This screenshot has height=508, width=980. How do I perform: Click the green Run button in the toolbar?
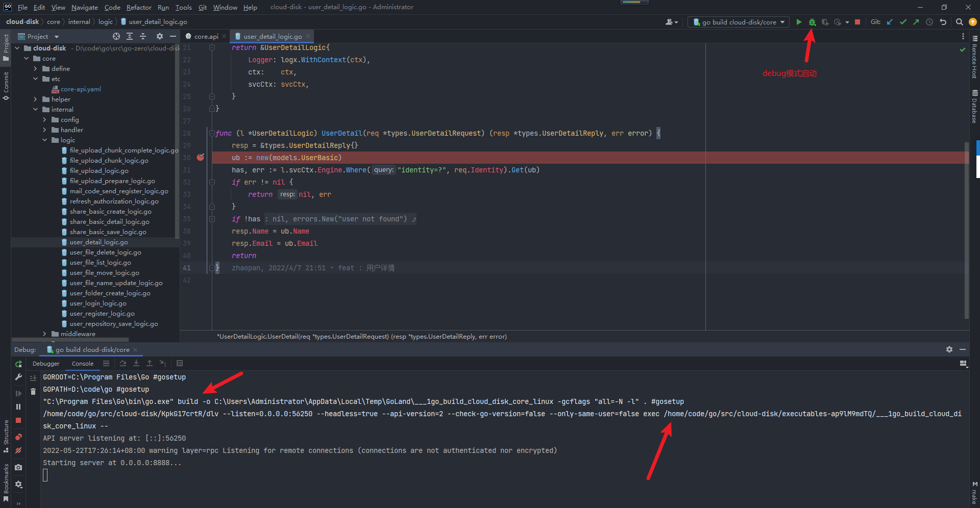tap(799, 22)
